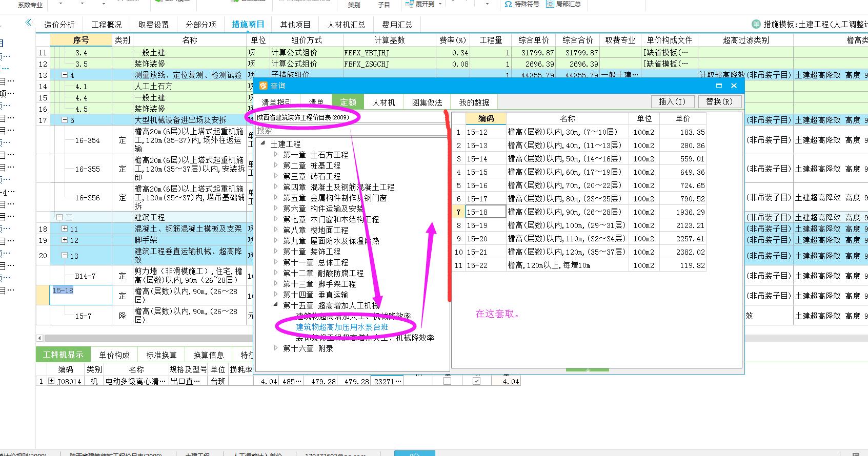This screenshot has width=868, height=456.
Task: Switch dialog to 清单 tab
Action: 316,102
